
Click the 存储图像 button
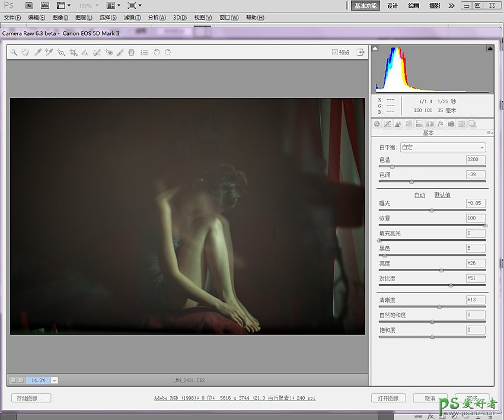point(31,398)
